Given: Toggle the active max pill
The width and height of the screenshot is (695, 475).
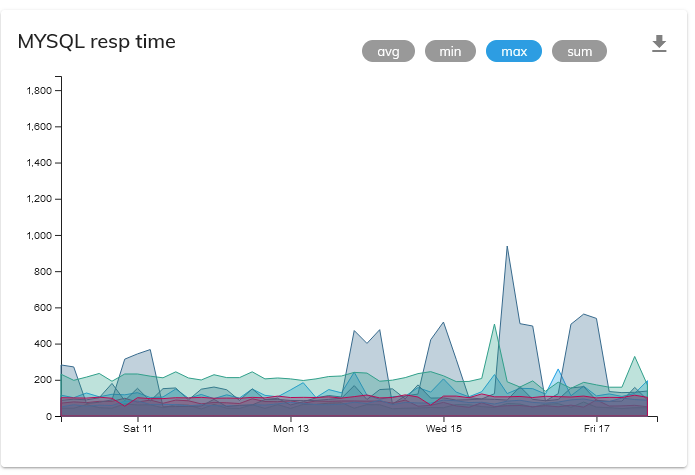Looking at the screenshot, I should point(513,51).
